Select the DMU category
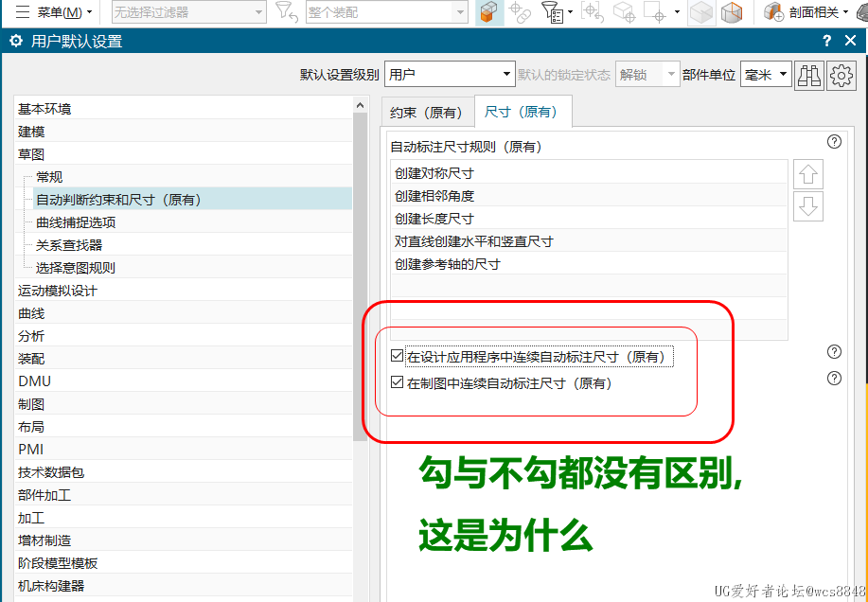 (183, 381)
